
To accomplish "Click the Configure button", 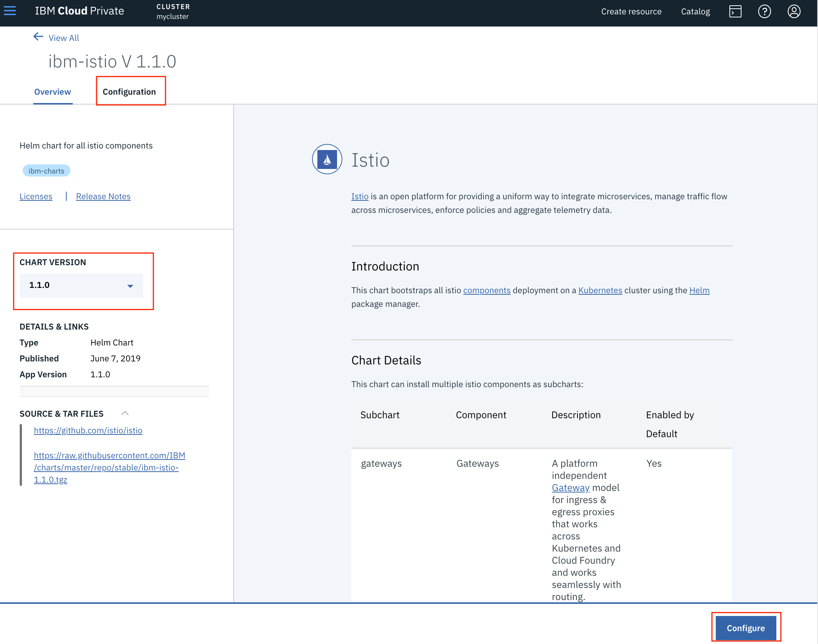I will point(746,627).
